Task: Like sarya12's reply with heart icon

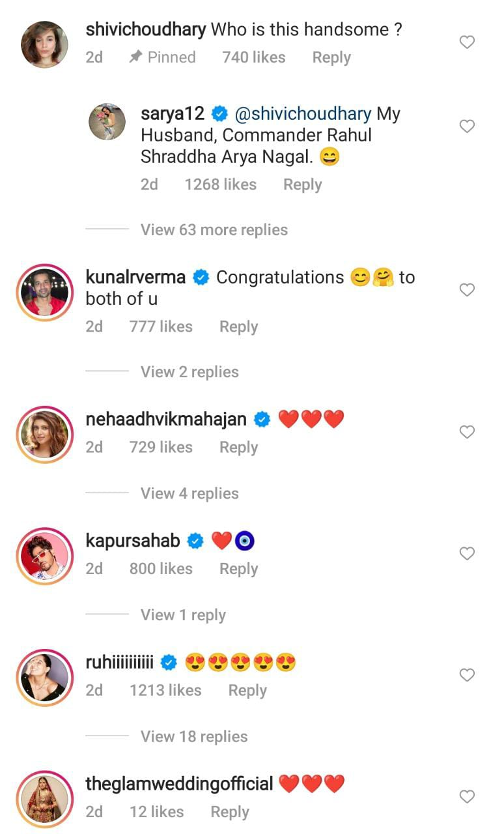Action: [467, 126]
